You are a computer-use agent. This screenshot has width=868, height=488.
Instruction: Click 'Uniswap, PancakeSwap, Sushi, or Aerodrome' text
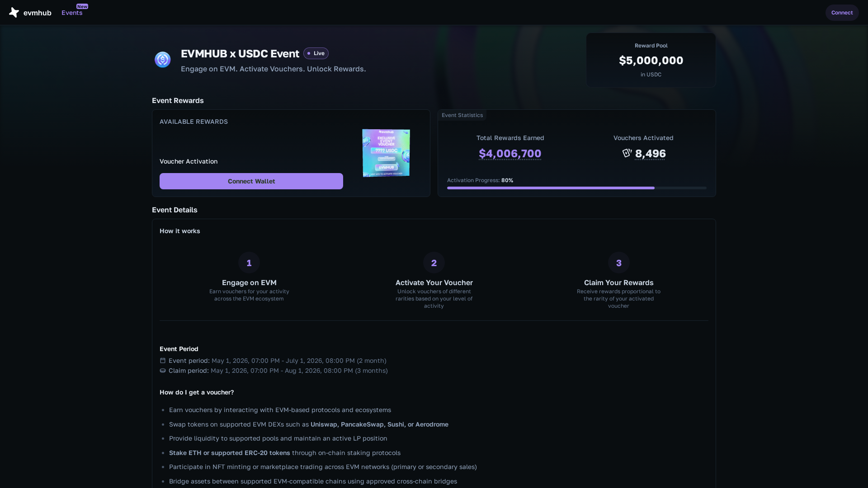[379, 424]
